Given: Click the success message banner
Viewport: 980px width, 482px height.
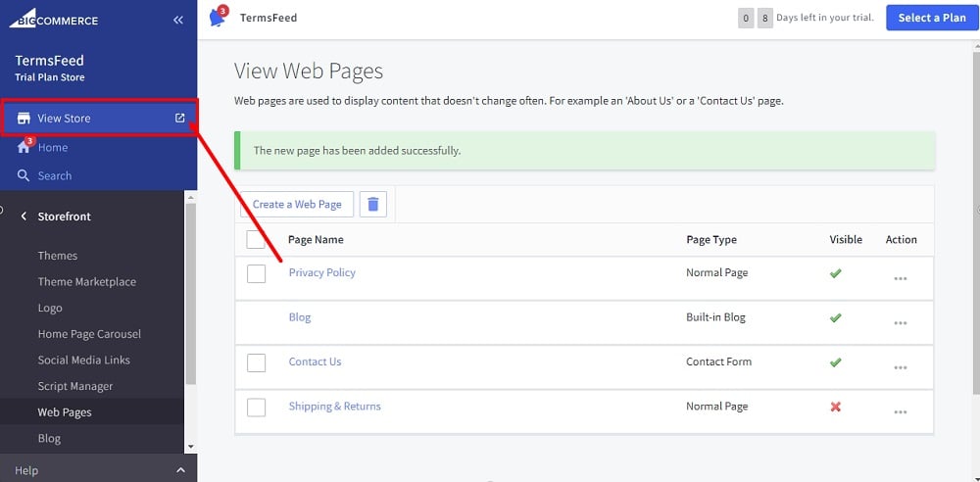Looking at the screenshot, I should tap(584, 151).
